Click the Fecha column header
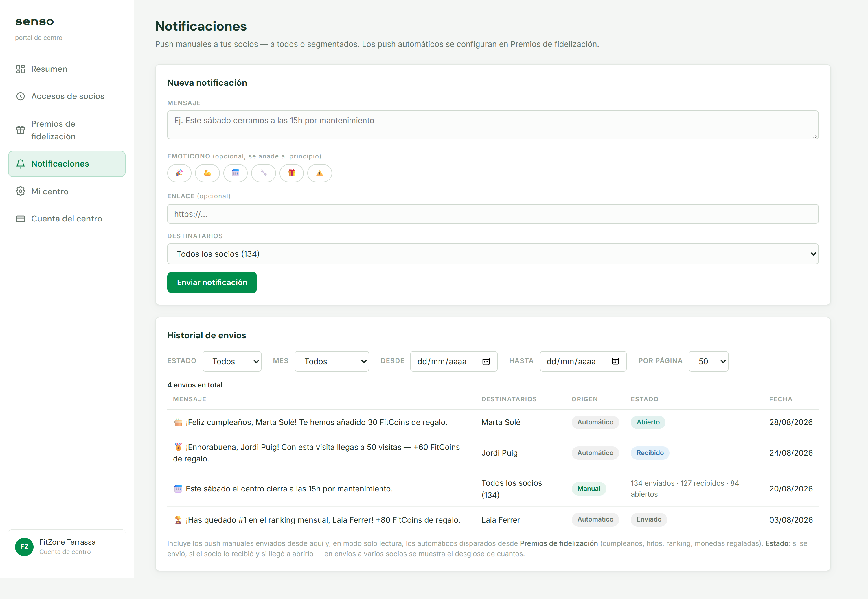Viewport: 868px width, 599px height. 781,399
